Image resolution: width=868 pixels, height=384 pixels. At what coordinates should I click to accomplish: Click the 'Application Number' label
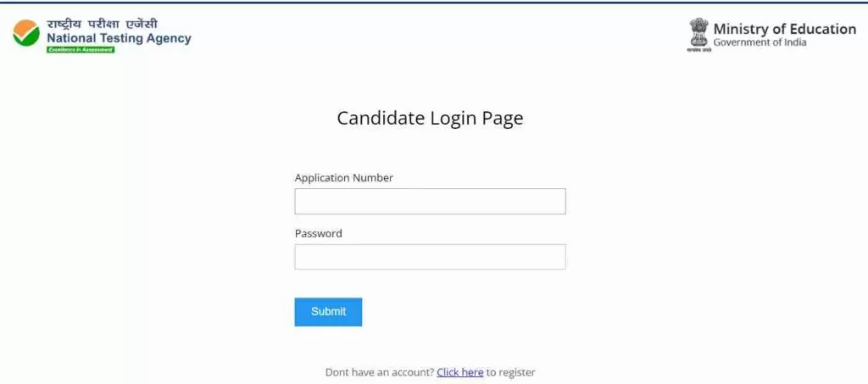pos(344,178)
